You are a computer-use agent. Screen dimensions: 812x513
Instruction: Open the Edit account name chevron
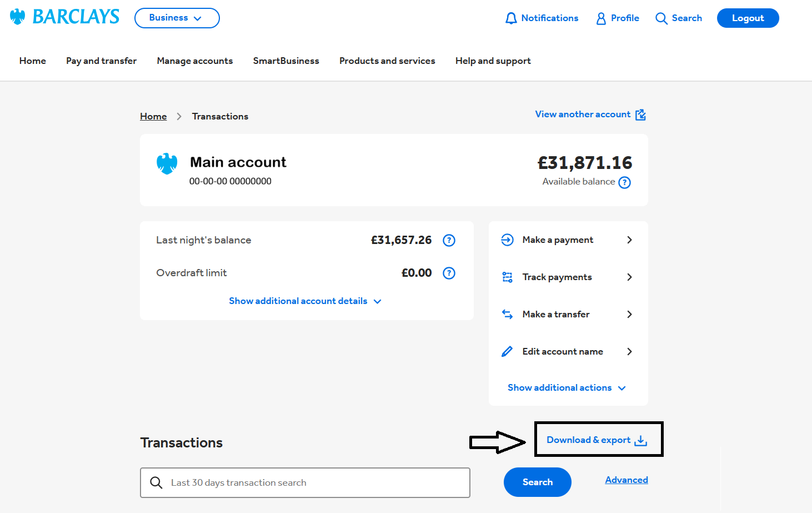pos(629,351)
